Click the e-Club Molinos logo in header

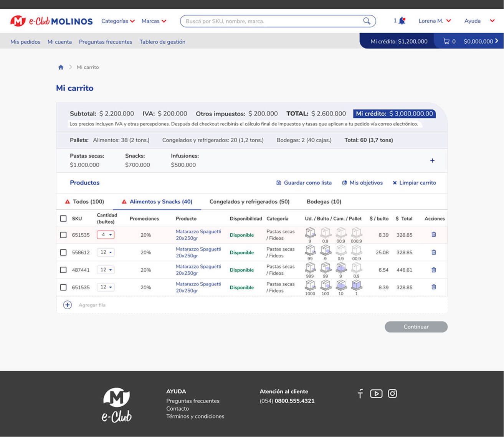pyautogui.click(x=51, y=21)
